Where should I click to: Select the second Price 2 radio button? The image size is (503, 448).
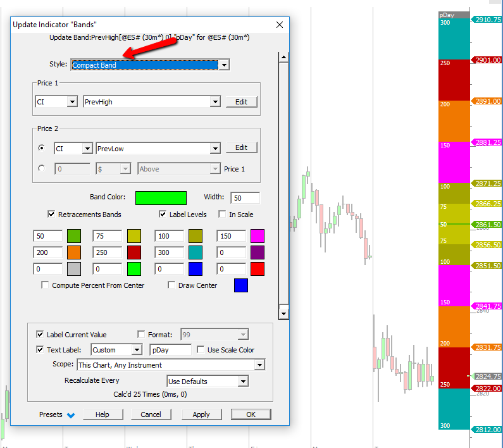(x=42, y=169)
